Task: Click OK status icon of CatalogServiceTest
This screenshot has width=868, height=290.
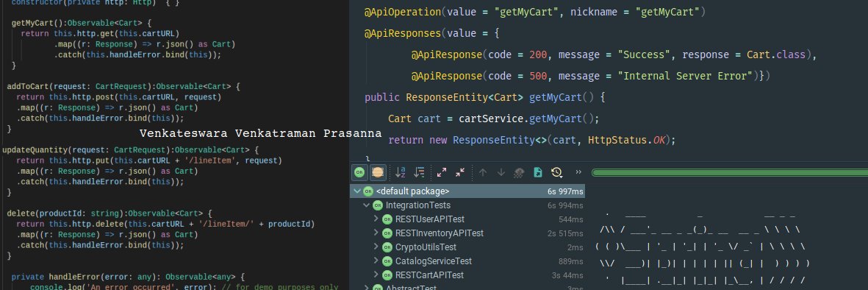Action: tap(387, 261)
